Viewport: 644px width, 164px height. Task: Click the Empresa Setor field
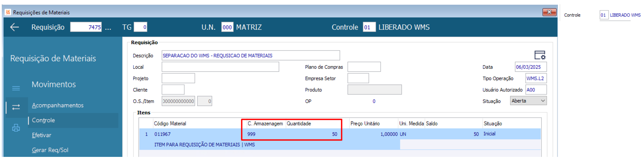tap(358, 78)
